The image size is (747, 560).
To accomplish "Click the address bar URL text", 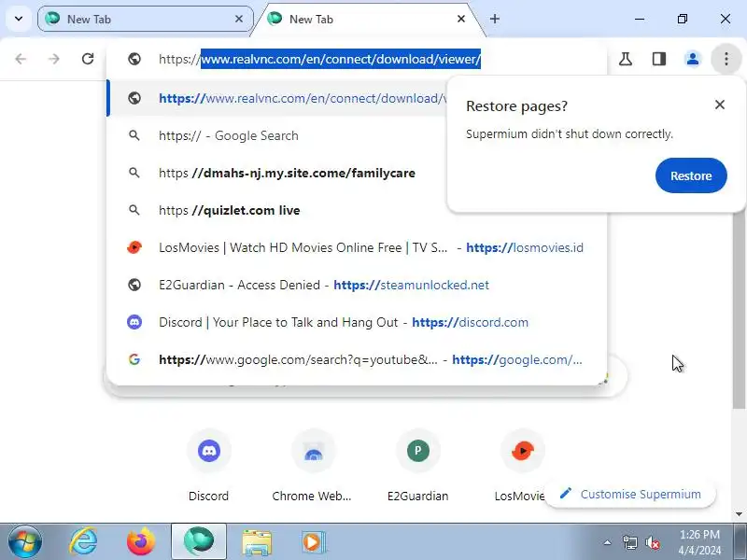I will (319, 59).
